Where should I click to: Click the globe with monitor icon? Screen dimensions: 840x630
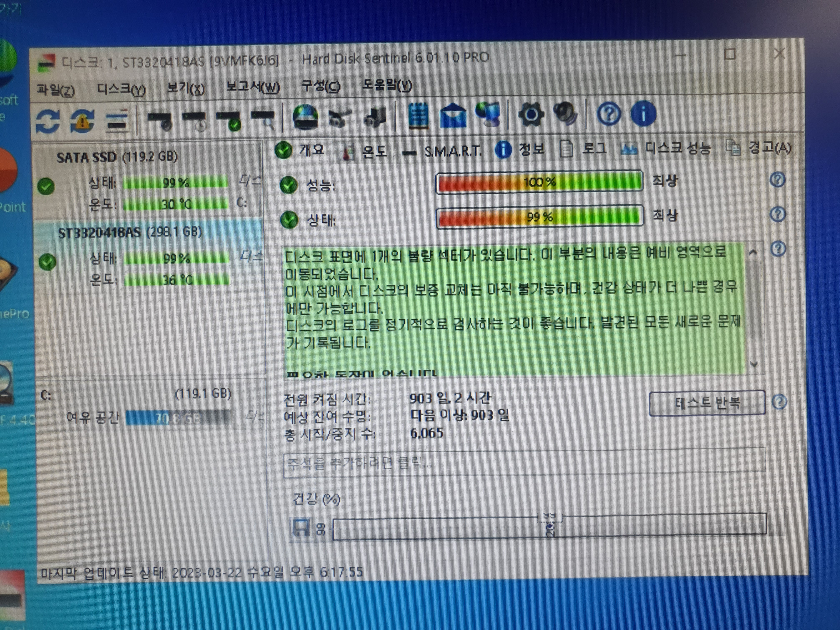point(489,114)
